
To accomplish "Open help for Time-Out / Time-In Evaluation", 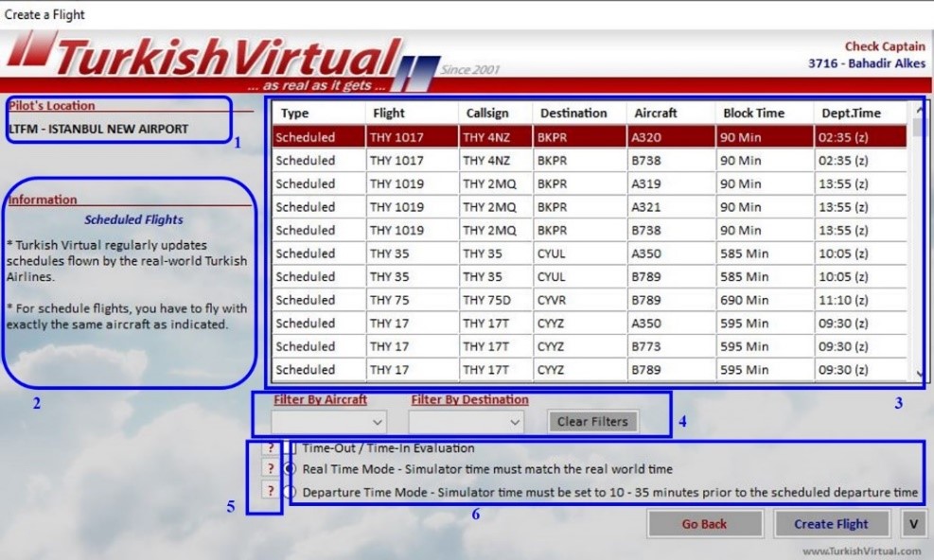I will [271, 448].
